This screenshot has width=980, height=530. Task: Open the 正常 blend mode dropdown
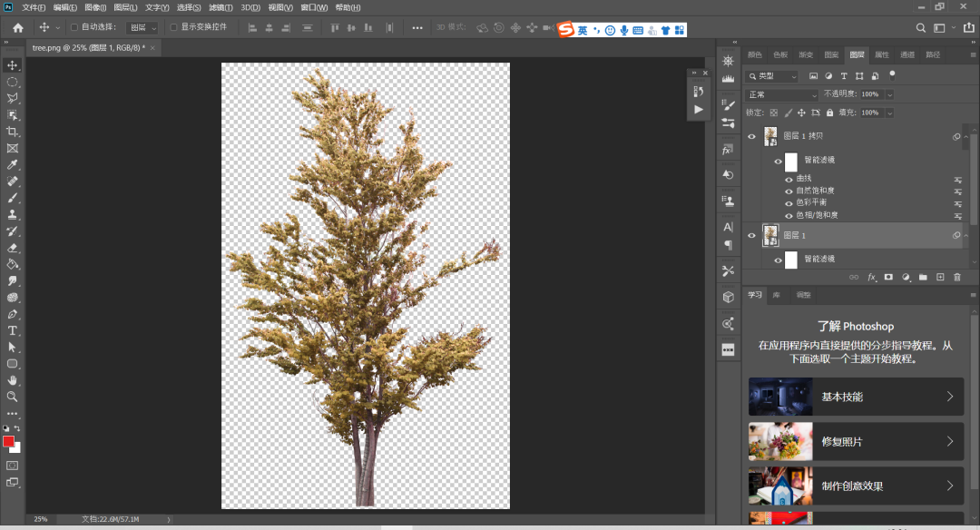coord(782,94)
